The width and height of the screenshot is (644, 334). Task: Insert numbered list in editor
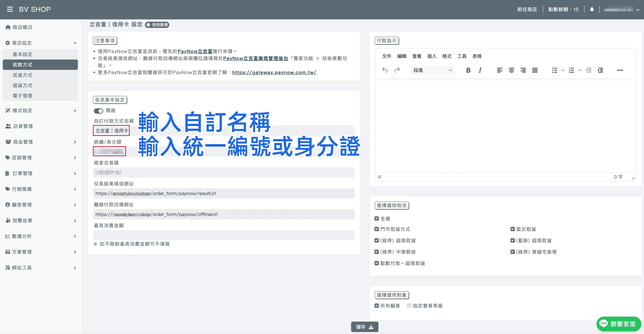571,70
